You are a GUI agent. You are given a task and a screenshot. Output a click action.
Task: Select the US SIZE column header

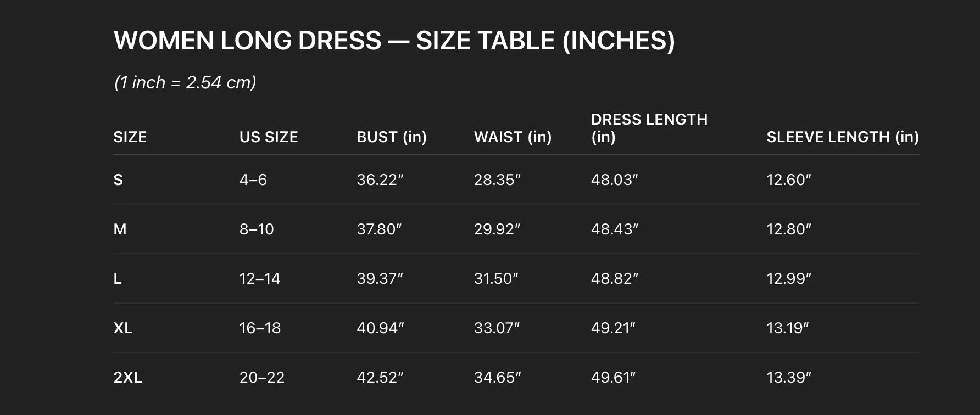click(x=269, y=137)
